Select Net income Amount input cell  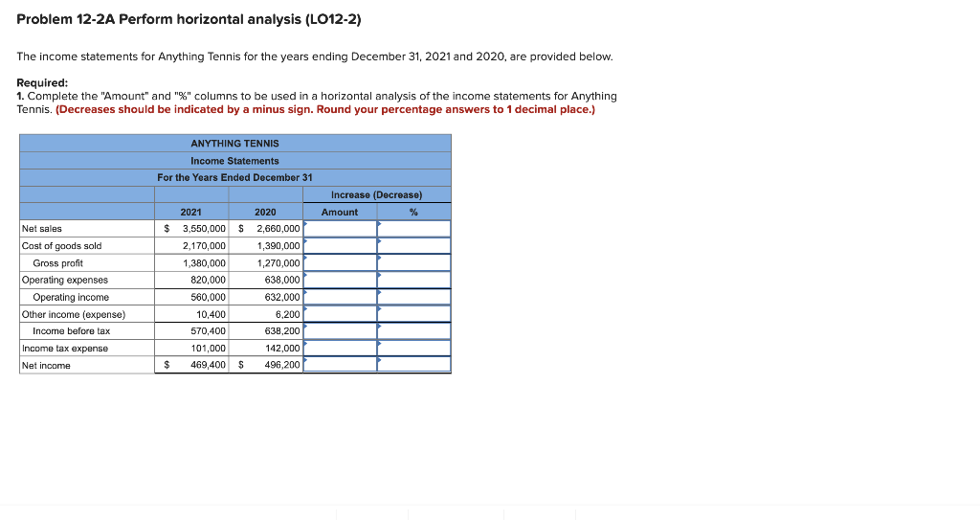click(x=340, y=365)
